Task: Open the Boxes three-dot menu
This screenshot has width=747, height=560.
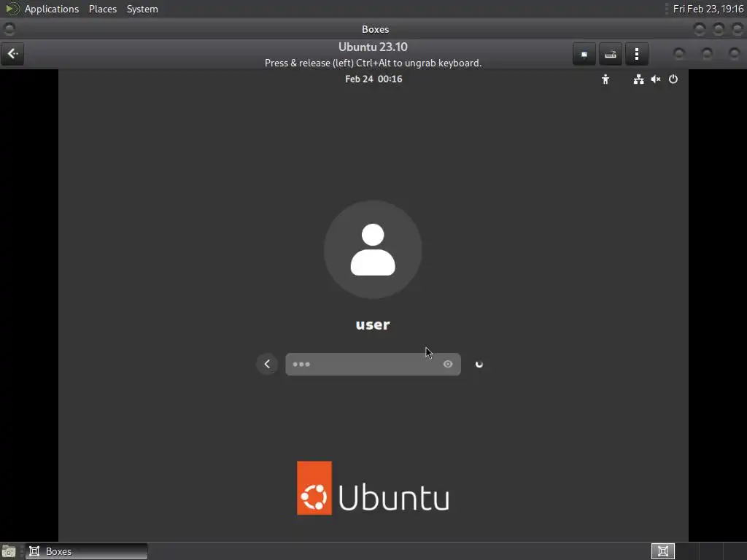Action: 636,54
